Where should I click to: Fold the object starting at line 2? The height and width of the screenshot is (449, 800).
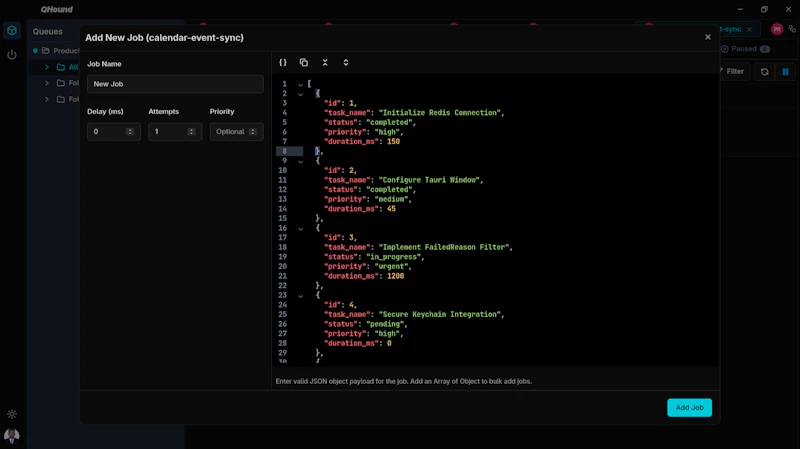(x=301, y=94)
